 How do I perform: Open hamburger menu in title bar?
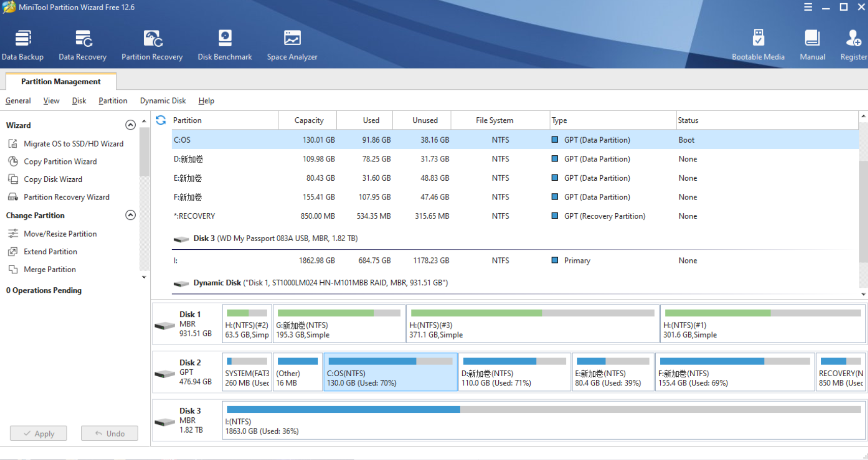coord(808,7)
